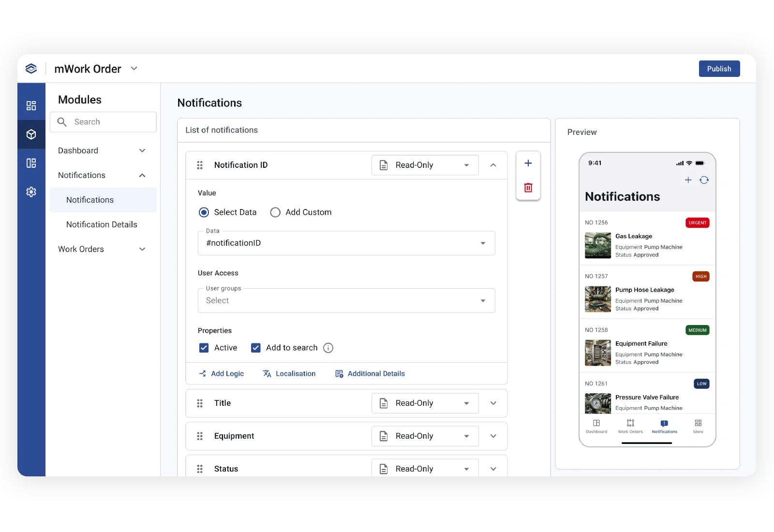
Task: Click the refresh icon in phone preview
Action: click(704, 180)
